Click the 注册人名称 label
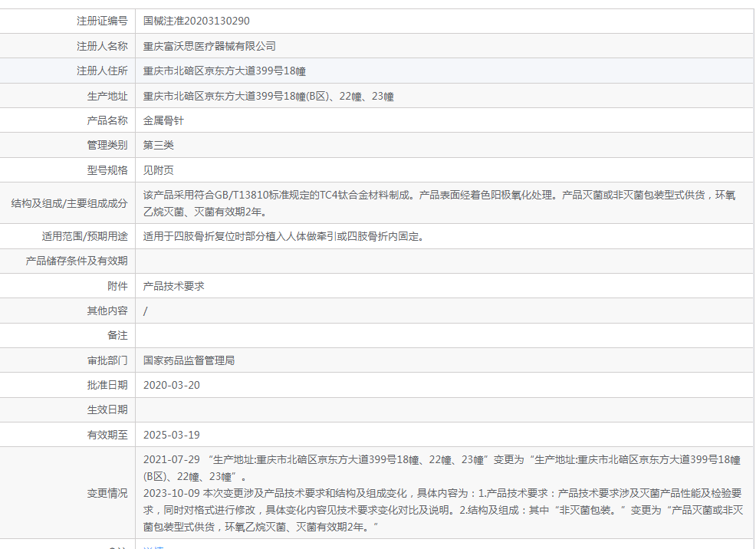Image resolution: width=756 pixels, height=549 pixels. coord(102,46)
